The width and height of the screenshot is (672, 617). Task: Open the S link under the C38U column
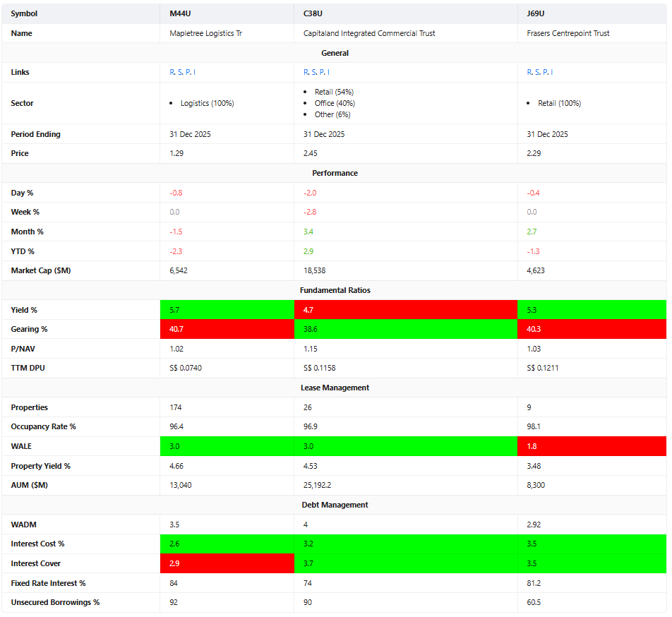(313, 72)
